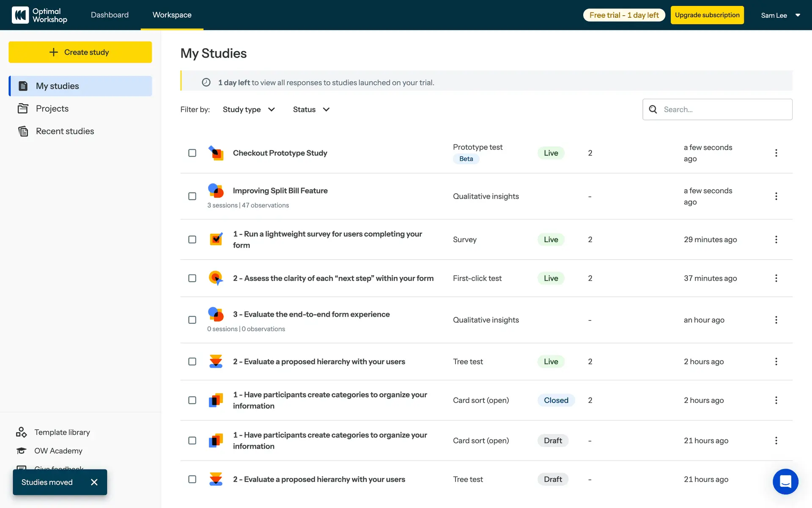Check the box for 3 - Evaluate end-to-end form experience

192,320
